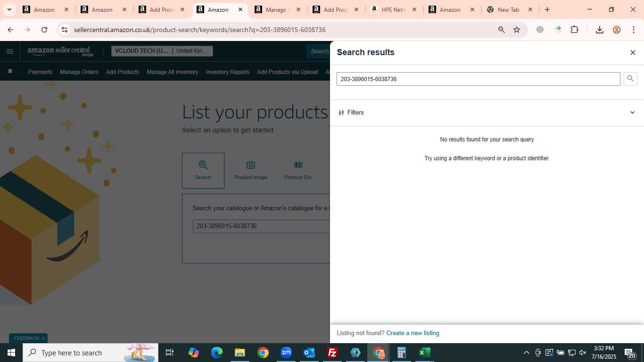Open the tab search dropdown arrow
Viewport: 644px width, 362px height.
point(9,9)
